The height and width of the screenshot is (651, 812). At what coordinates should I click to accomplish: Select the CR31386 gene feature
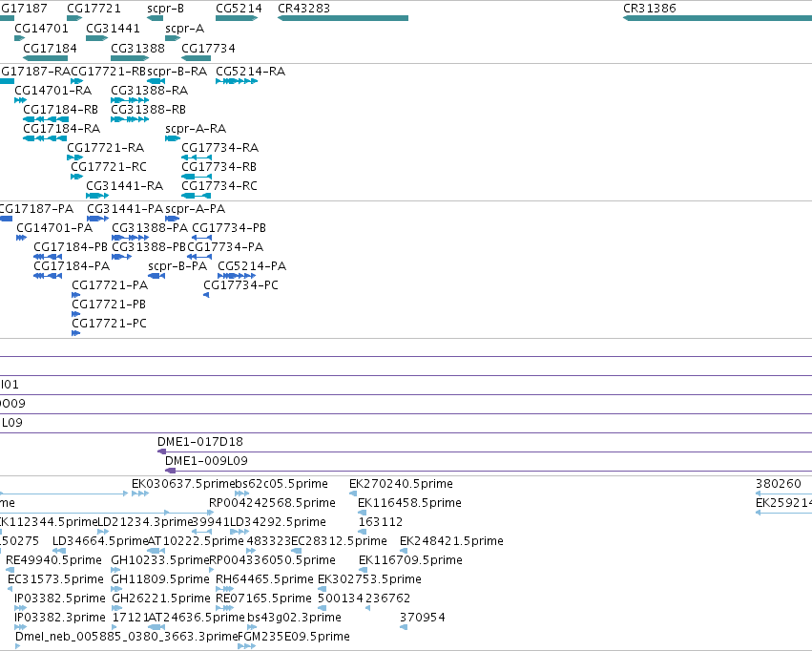pyautogui.click(x=718, y=18)
